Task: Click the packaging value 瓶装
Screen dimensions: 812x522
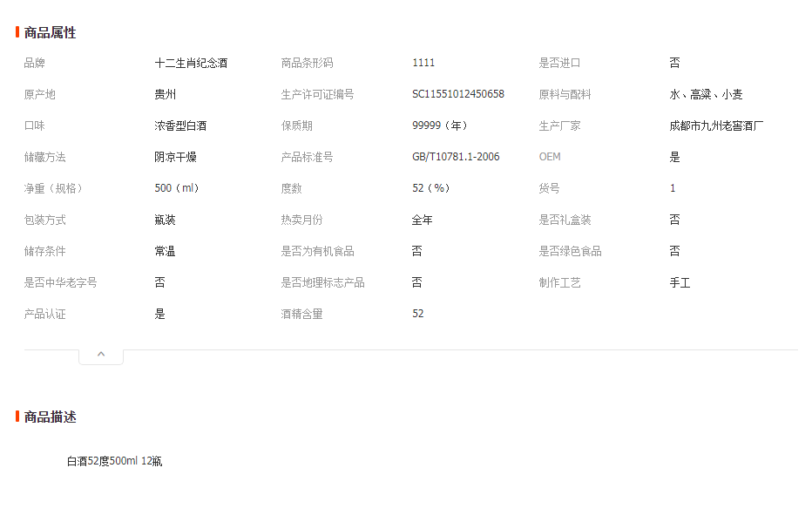Action: 165,220
